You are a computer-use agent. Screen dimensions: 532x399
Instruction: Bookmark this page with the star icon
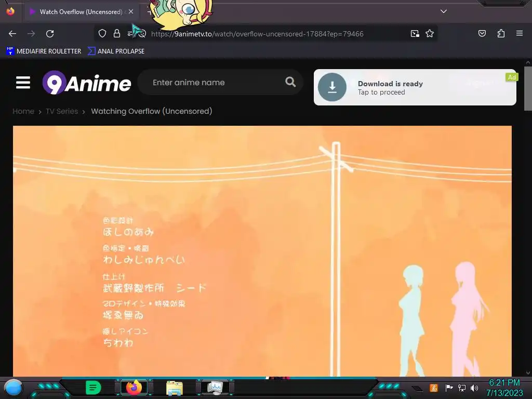pyautogui.click(x=430, y=33)
